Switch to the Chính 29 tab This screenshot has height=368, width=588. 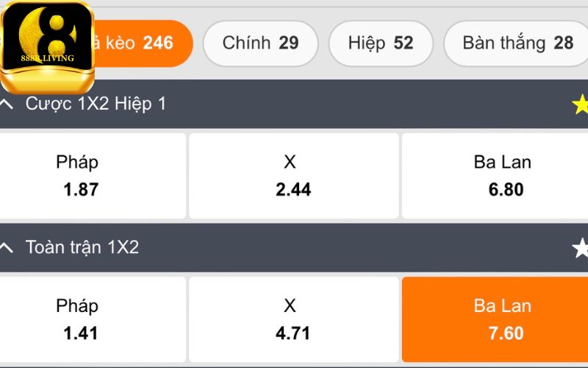pos(260,43)
